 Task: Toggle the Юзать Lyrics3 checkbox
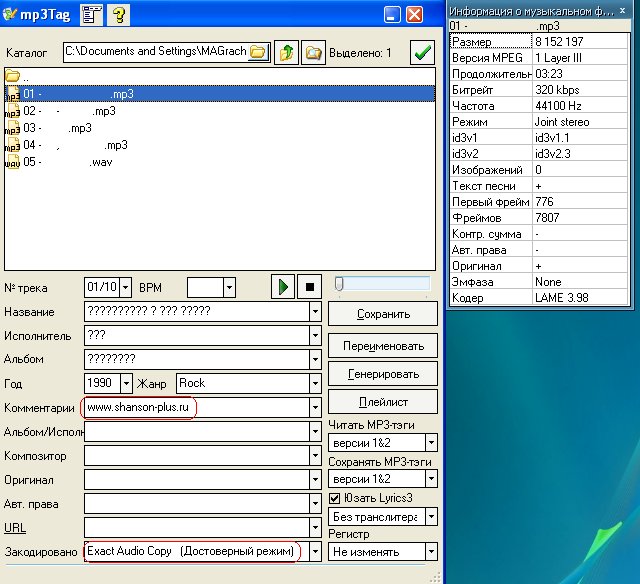(335, 498)
